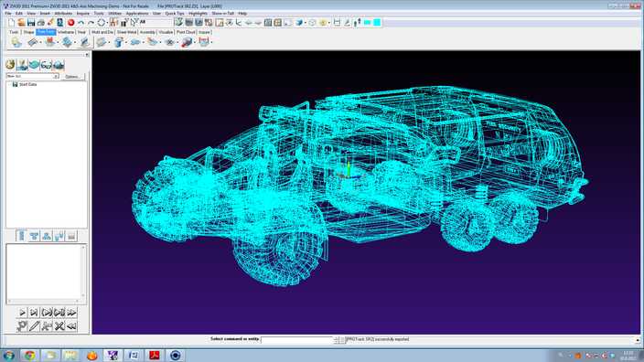Click the golden globe icon in left panel
This screenshot has width=644, height=362.
tap(10, 64)
